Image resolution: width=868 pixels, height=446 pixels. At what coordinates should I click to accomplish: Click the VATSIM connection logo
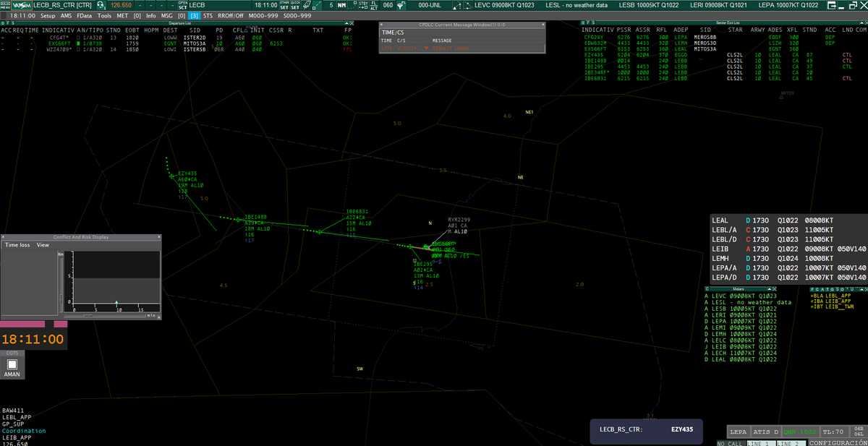pos(21,5)
